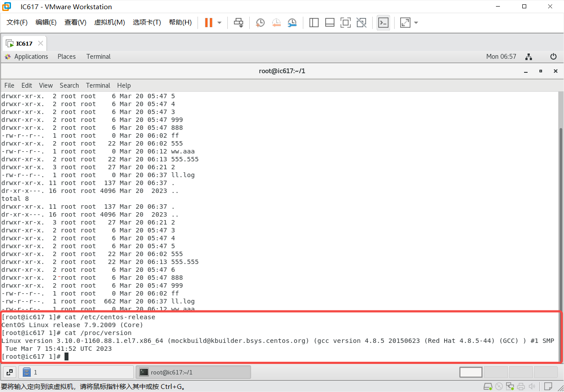The image size is (564, 392).
Task: Open the power menu icon in the top bar
Action: 553,57
